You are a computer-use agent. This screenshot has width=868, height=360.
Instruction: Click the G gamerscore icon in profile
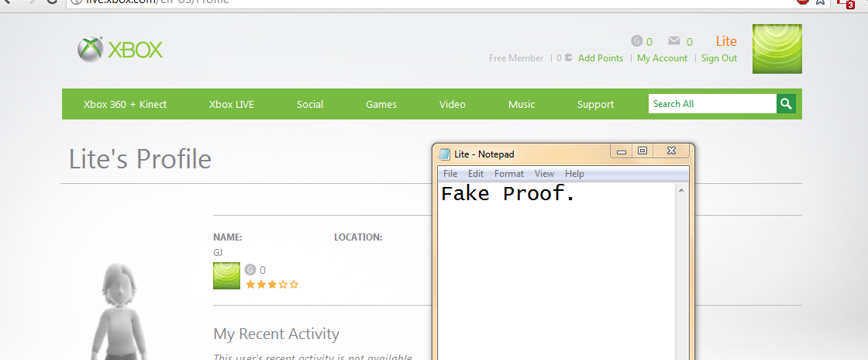(x=250, y=270)
